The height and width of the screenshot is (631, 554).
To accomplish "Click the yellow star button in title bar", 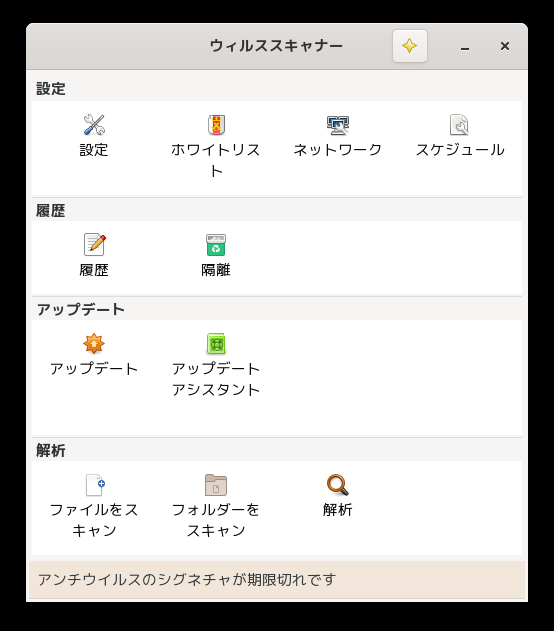I will [x=410, y=46].
